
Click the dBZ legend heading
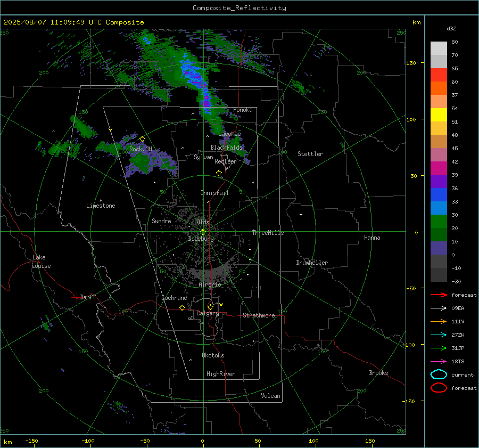click(451, 28)
